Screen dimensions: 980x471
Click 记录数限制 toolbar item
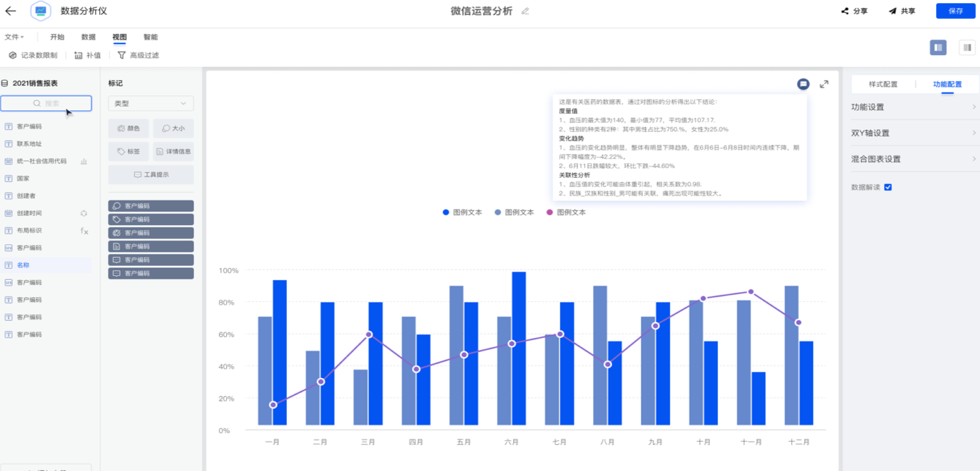[x=33, y=55]
